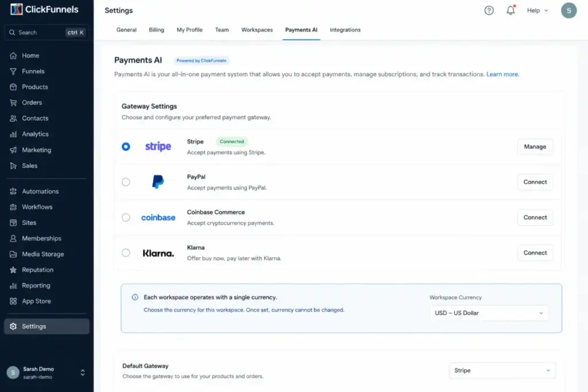The height and width of the screenshot is (392, 588).
Task: Open the help question mark icon
Action: click(x=489, y=10)
